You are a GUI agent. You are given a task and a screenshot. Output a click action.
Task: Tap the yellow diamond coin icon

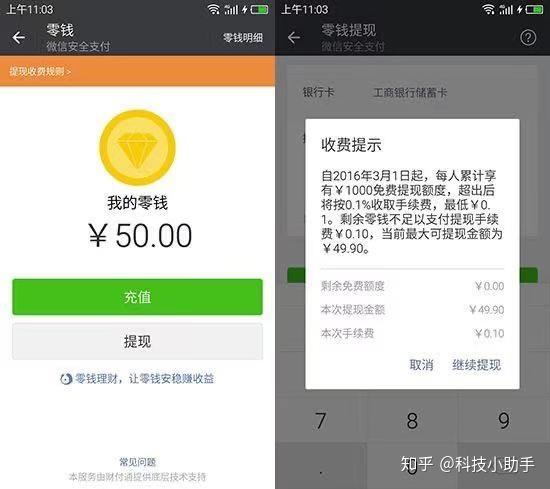[138, 147]
